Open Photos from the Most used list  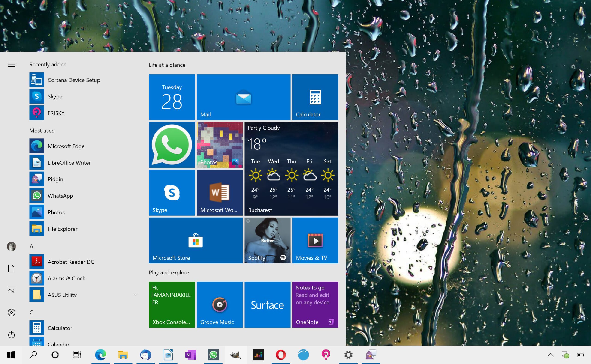coord(84,212)
